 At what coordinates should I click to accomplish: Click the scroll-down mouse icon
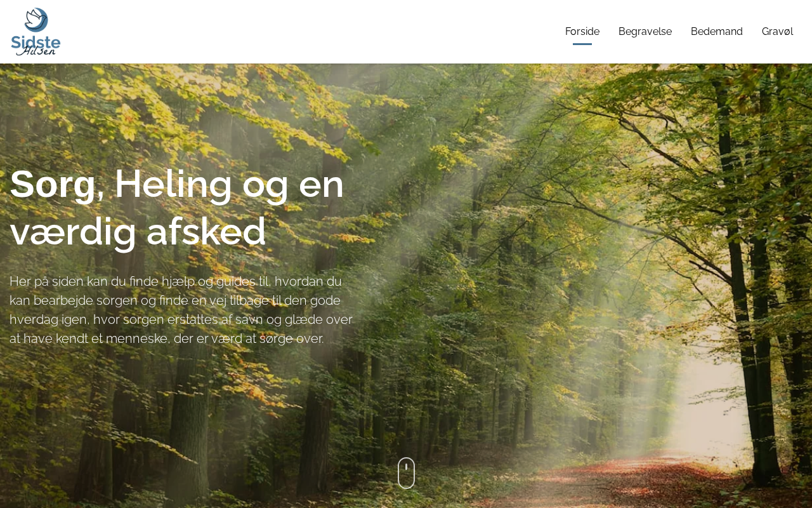point(406,473)
